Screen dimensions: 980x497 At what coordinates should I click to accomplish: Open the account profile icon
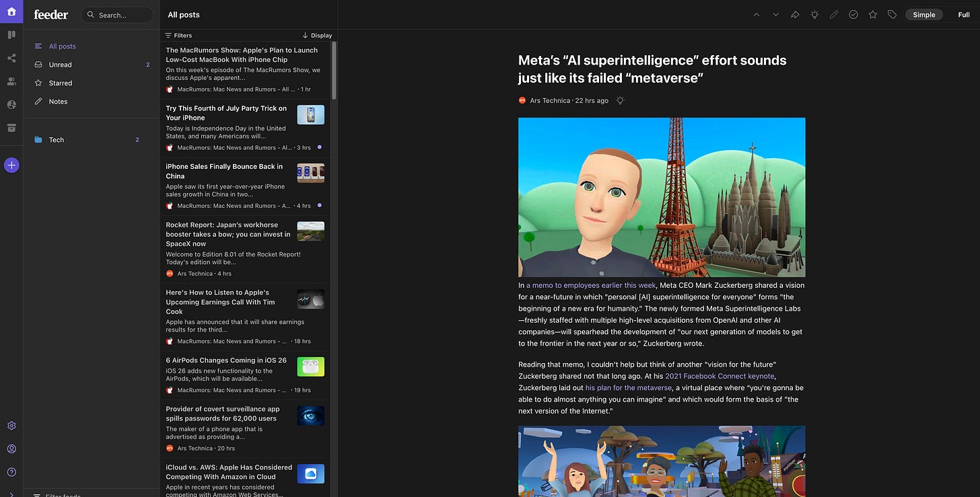tap(11, 449)
